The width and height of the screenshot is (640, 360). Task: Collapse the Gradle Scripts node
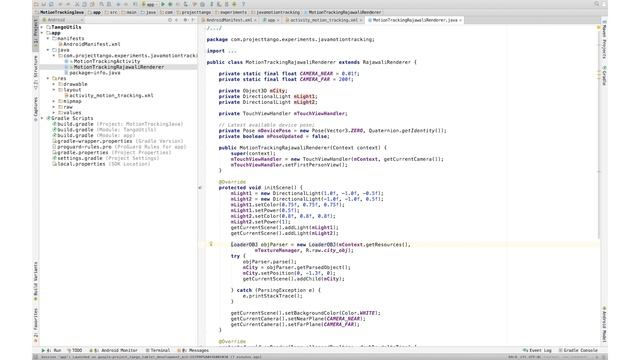pos(42,118)
